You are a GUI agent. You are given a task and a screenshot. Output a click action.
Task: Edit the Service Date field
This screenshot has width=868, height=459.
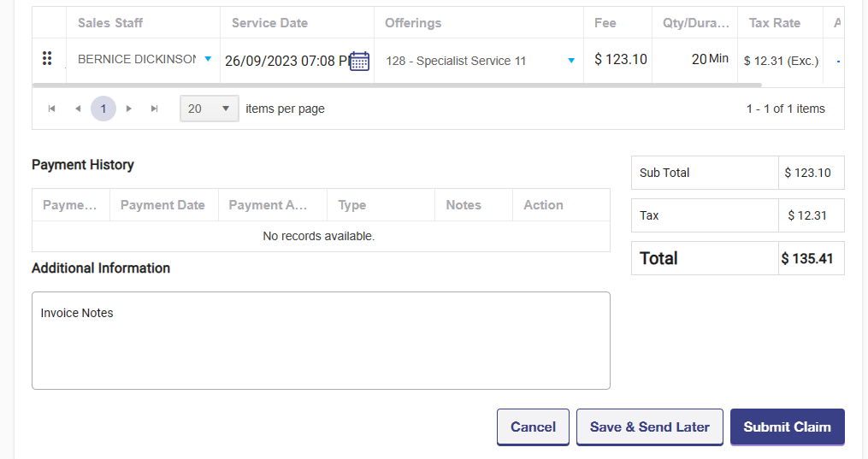coord(284,61)
